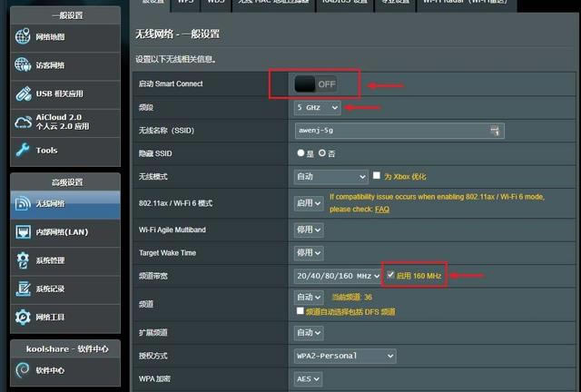The height and width of the screenshot is (392, 581).
Task: Open 系统记录 in the sidebar menu
Action: coord(64,289)
